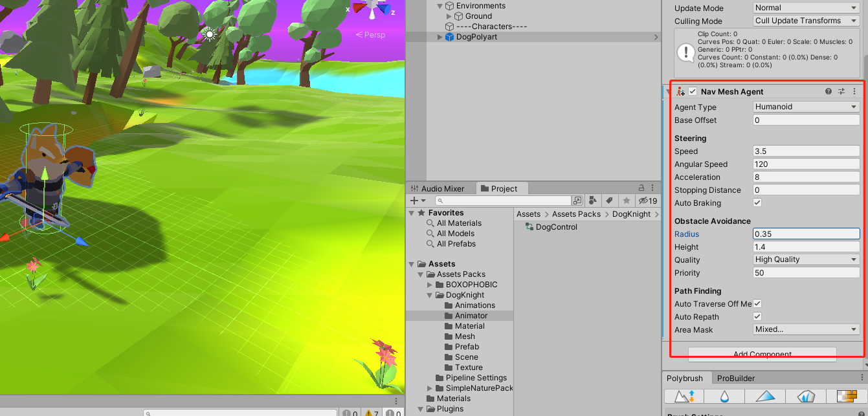Disable the Nav Mesh Agent component checkbox
This screenshot has width=868, height=416.
pyautogui.click(x=692, y=91)
